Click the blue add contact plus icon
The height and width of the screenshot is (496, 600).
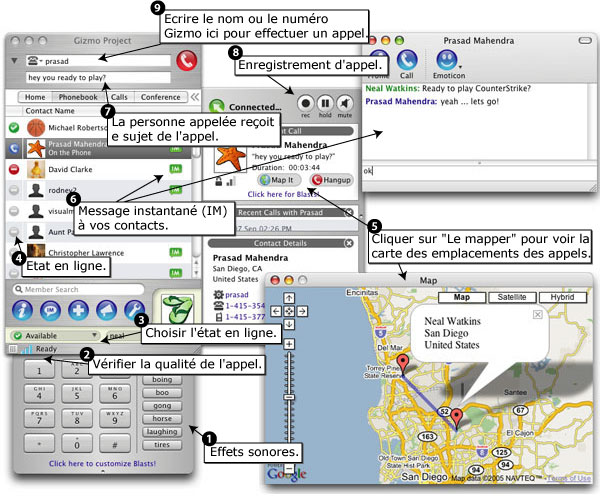tap(78, 310)
